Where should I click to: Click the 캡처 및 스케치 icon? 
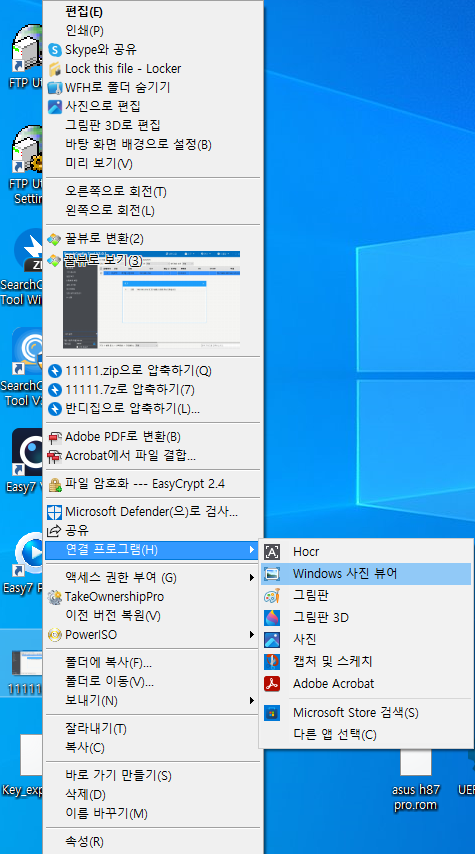pyautogui.click(x=272, y=662)
